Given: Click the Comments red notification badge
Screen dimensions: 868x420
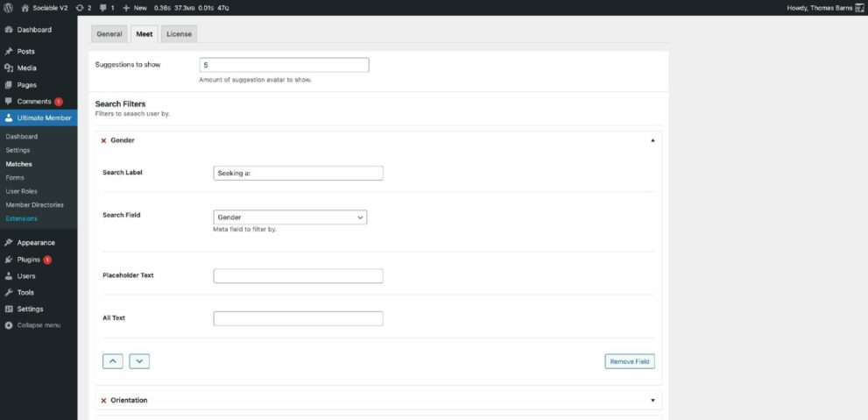Looking at the screenshot, I should 59,102.
